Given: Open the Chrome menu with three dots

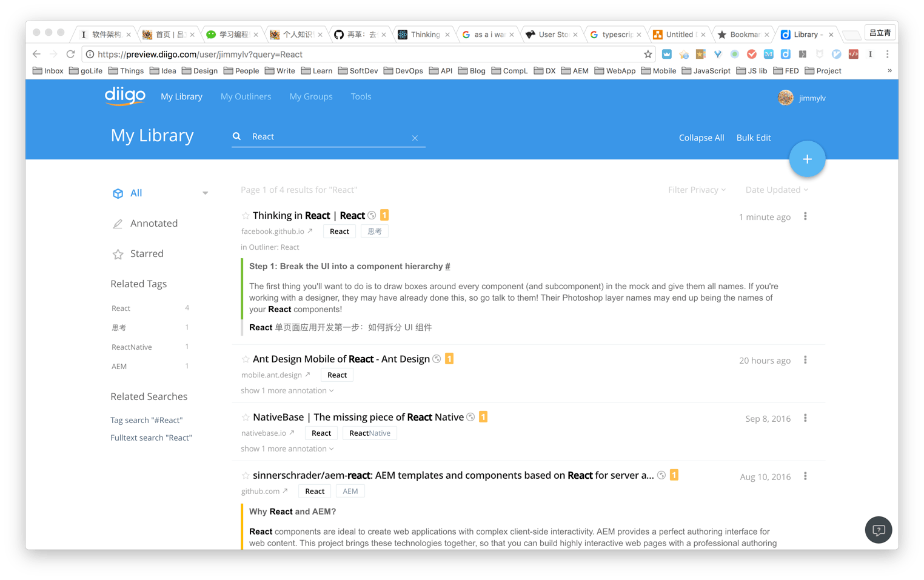Looking at the screenshot, I should (887, 54).
